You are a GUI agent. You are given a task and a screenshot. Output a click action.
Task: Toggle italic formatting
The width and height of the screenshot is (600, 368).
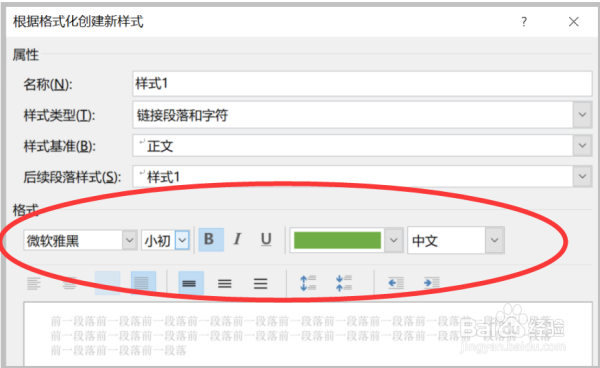tap(237, 240)
